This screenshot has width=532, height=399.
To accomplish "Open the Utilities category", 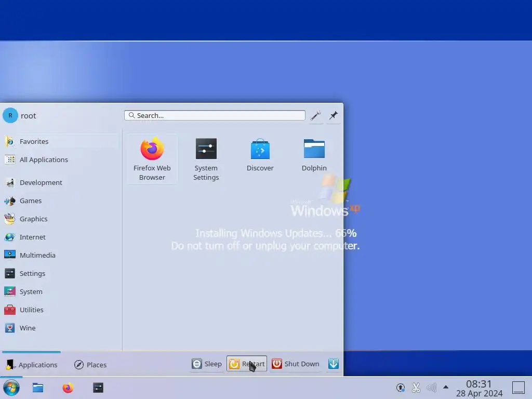I will click(60, 310).
